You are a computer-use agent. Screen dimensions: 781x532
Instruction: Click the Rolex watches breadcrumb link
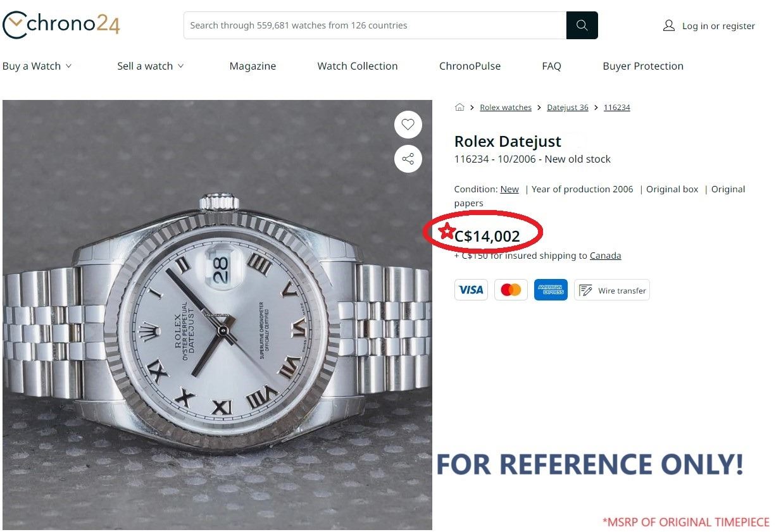(x=506, y=108)
